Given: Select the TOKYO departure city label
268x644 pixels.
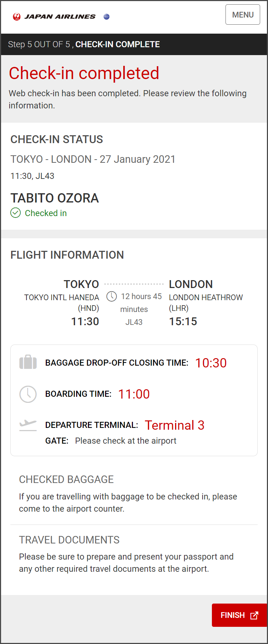Looking at the screenshot, I should tap(81, 284).
